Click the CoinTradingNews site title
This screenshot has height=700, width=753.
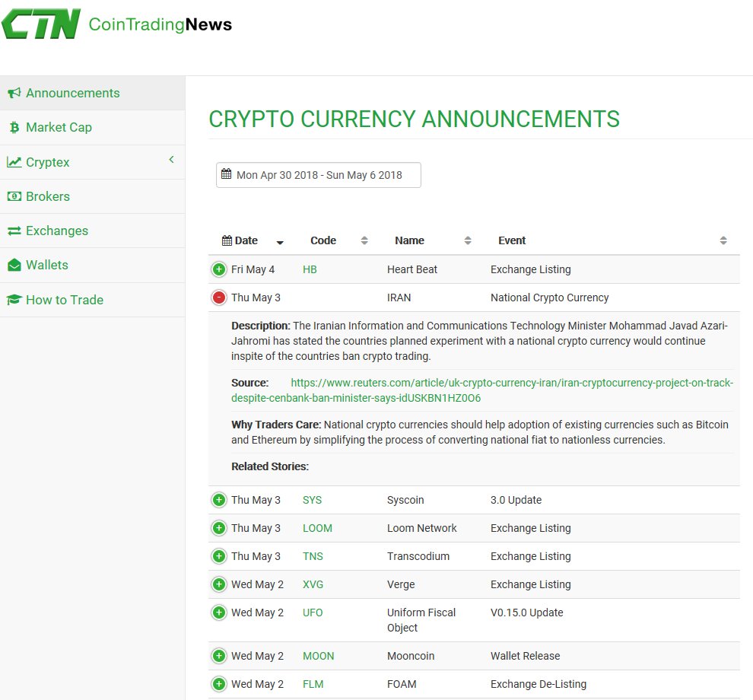[160, 24]
